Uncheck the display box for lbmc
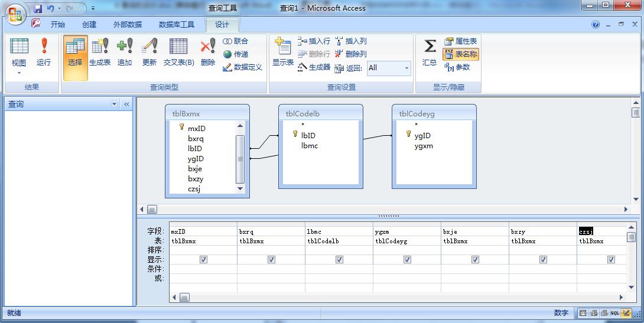 pyautogui.click(x=339, y=259)
